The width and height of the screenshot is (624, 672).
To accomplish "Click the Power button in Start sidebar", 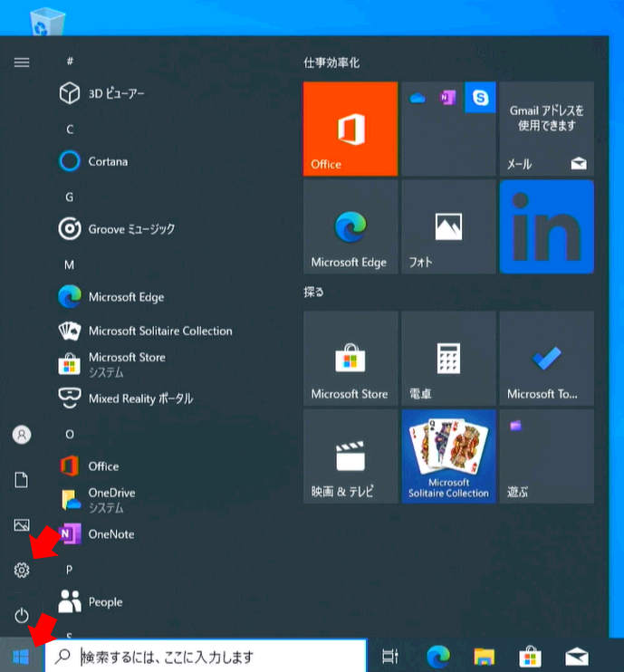I will click(22, 616).
